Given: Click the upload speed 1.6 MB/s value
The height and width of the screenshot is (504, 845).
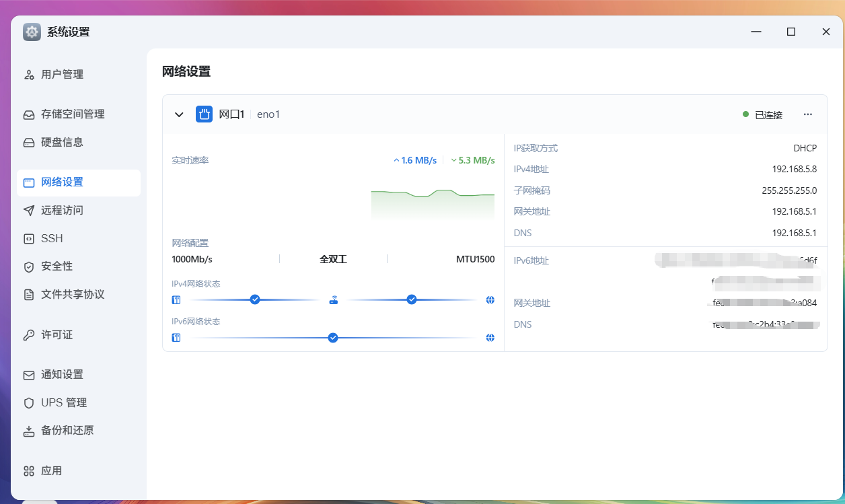Looking at the screenshot, I should (x=415, y=160).
